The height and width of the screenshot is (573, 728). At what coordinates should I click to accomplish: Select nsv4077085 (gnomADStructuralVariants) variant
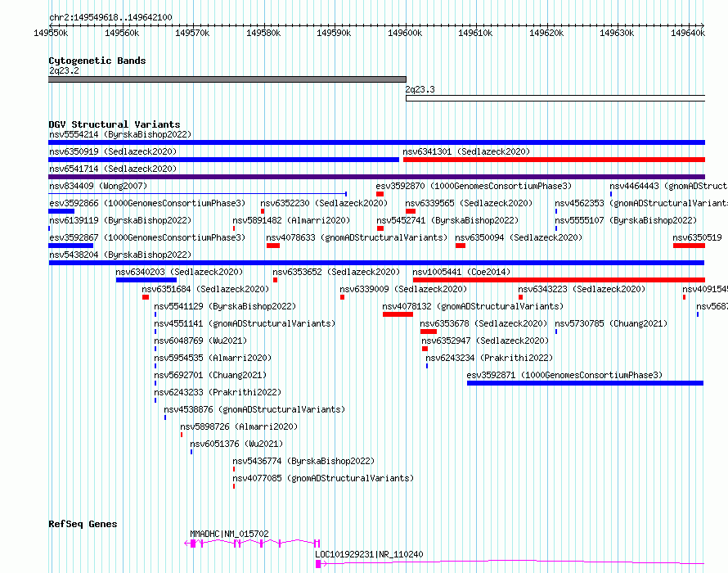323,479
